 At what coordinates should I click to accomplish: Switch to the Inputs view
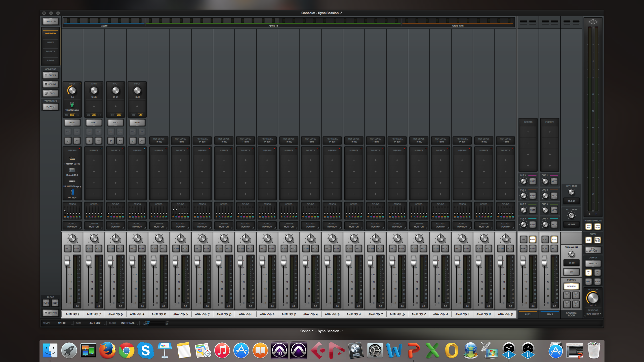click(x=51, y=42)
